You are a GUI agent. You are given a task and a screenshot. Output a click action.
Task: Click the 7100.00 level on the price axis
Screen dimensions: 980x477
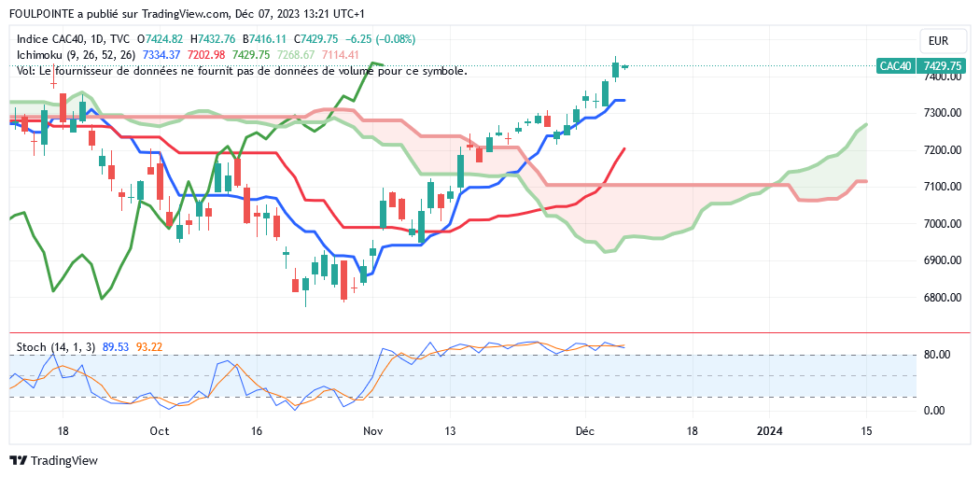tap(942, 187)
